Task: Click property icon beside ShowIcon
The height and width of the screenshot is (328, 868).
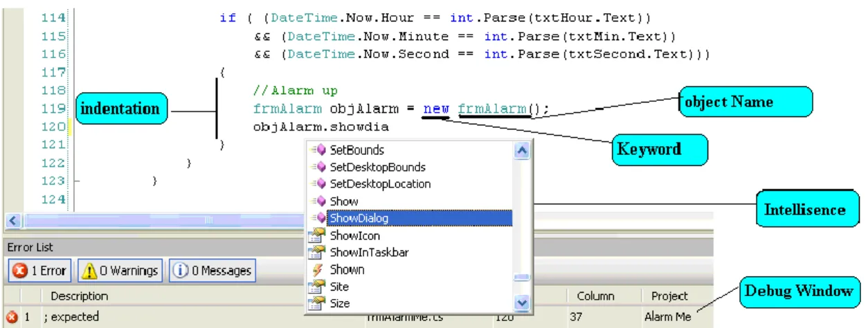Action: (x=318, y=235)
